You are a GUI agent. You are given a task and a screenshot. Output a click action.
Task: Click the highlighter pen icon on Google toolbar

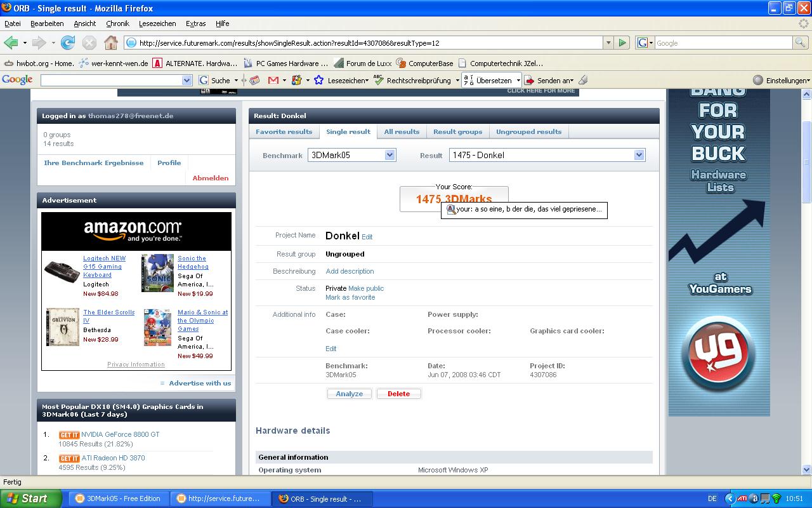click(x=583, y=80)
